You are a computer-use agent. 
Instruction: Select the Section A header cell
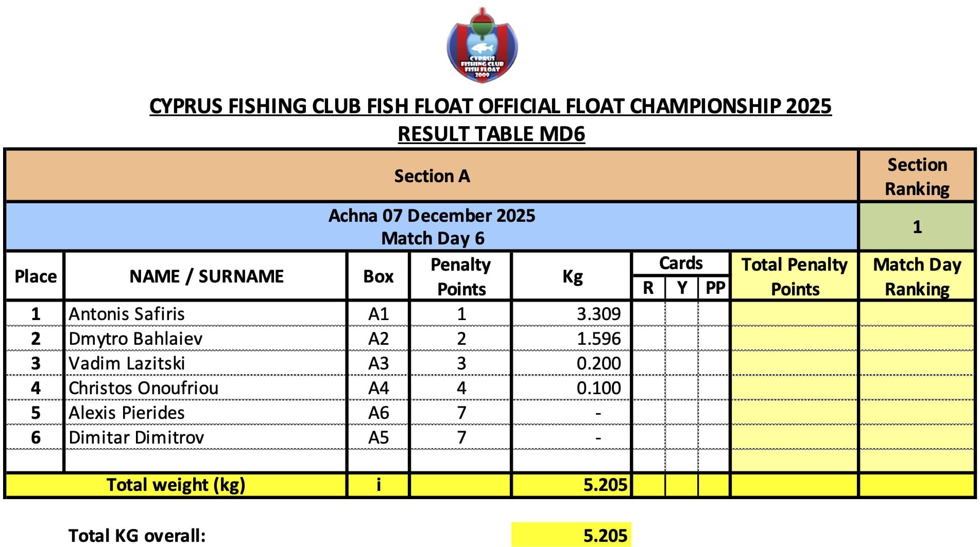[x=432, y=176]
